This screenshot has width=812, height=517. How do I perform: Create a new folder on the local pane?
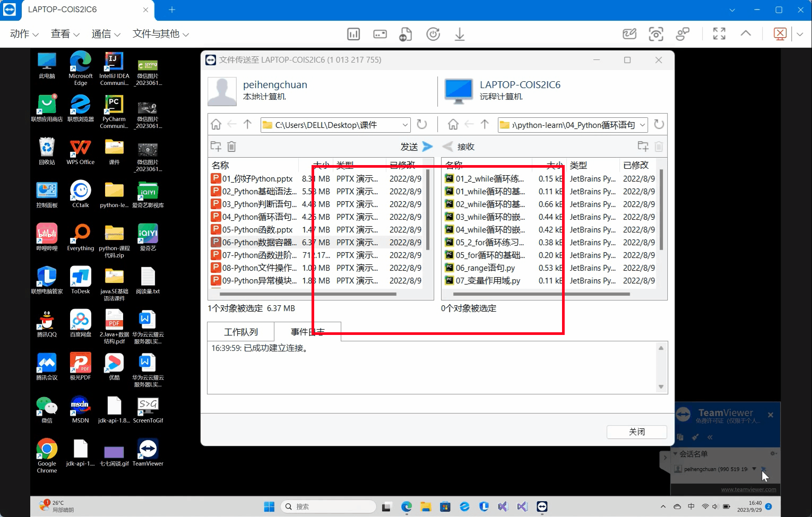[x=215, y=146]
